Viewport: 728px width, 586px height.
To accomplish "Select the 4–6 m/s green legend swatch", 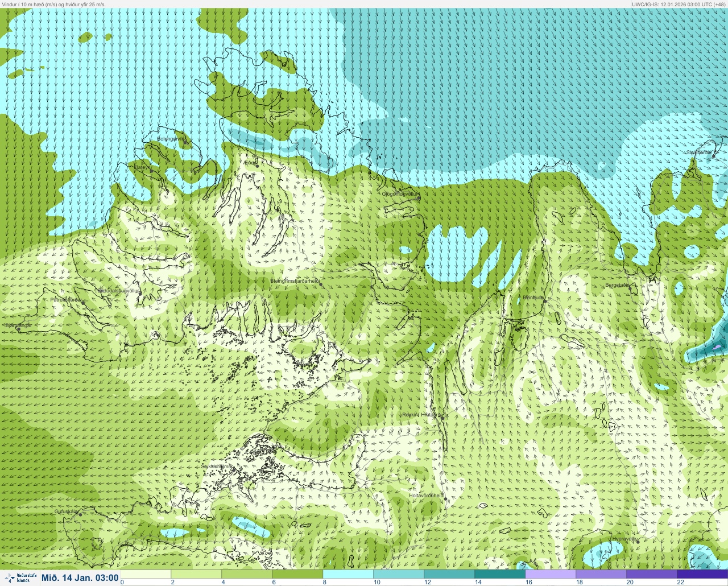I will point(247,574).
